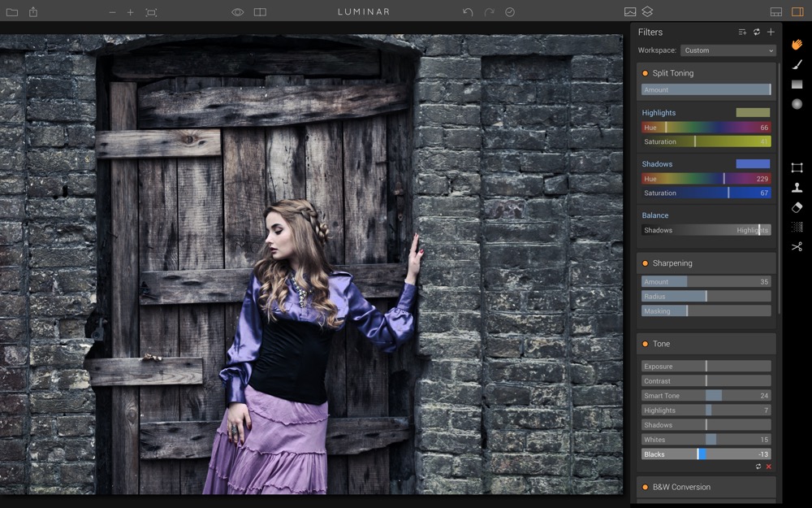The height and width of the screenshot is (508, 812).
Task: Click the Tone Contrast slider
Action: click(x=706, y=381)
